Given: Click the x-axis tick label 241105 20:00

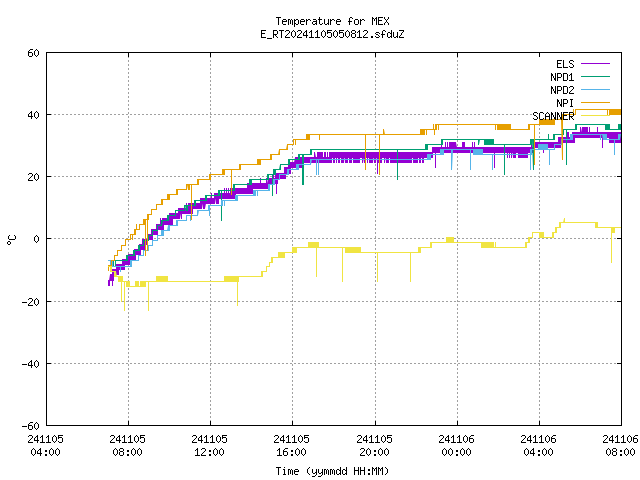Looking at the screenshot, I should 374,445.
